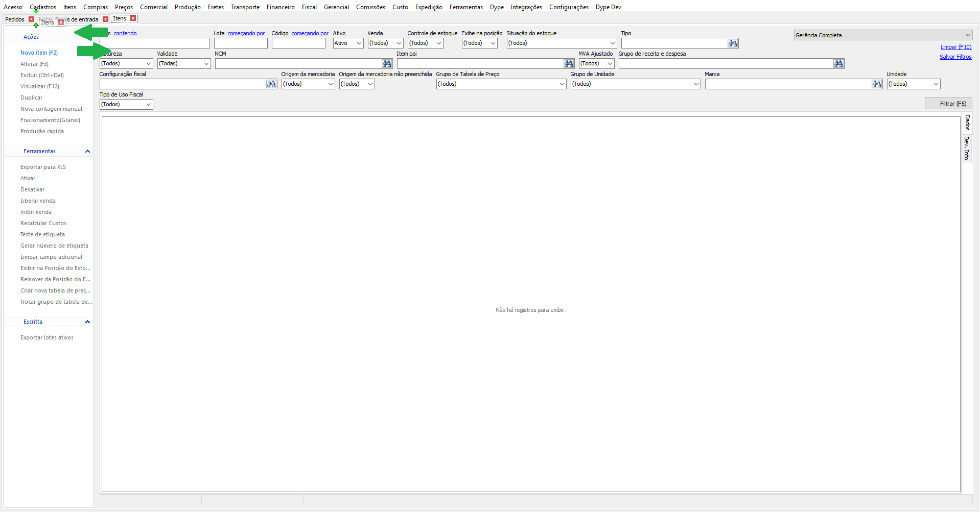Click into the NCM text field

coord(298,64)
